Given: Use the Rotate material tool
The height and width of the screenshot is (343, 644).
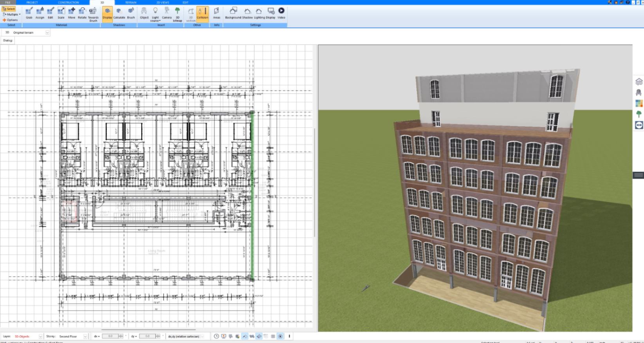Looking at the screenshot, I should (x=82, y=13).
